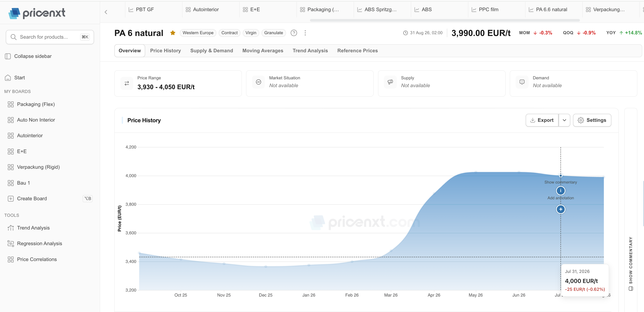The width and height of the screenshot is (644, 312).
Task: Click the pricenxt logo
Action: click(x=37, y=13)
